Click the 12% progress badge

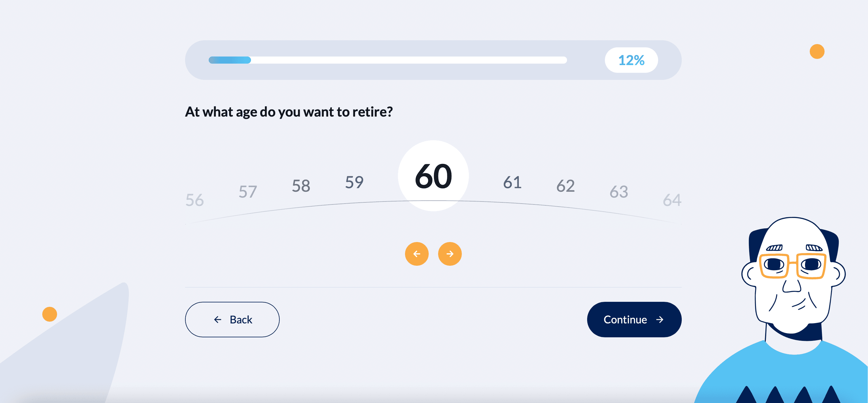(x=631, y=60)
